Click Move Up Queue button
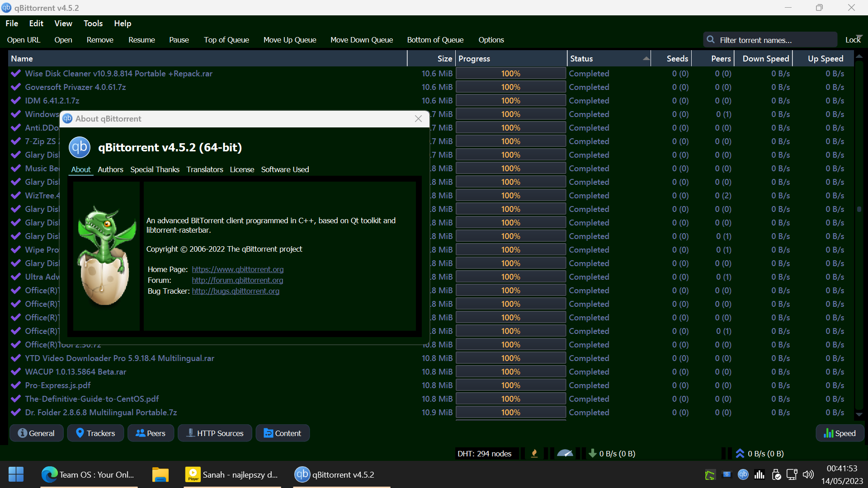The width and height of the screenshot is (868, 488). (290, 40)
